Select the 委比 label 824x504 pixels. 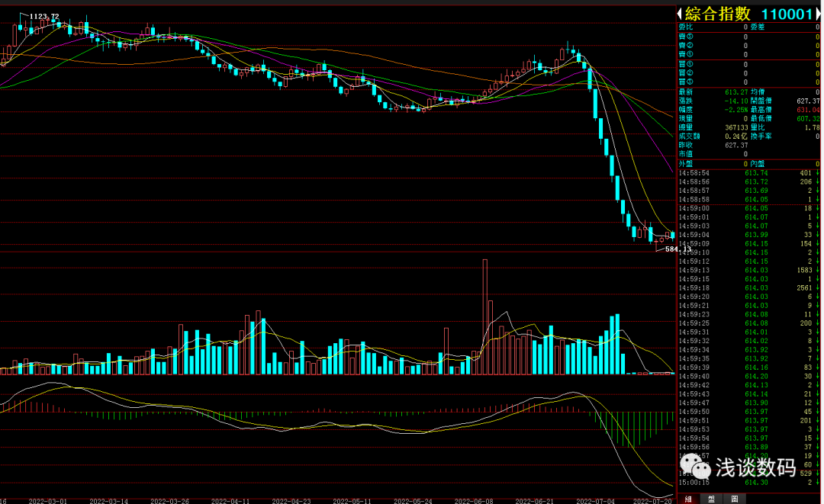tap(685, 27)
